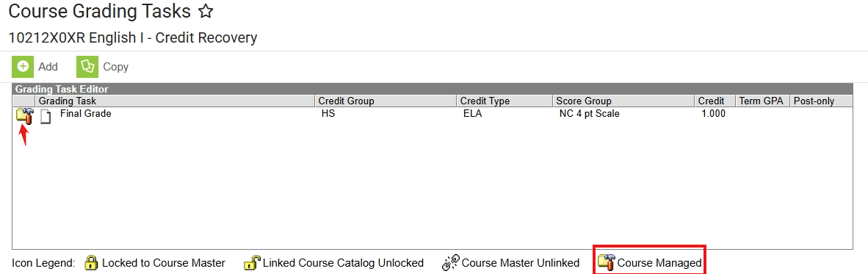This screenshot has width=868, height=274.
Task: Click the document icon beside Final Grade
Action: [46, 117]
